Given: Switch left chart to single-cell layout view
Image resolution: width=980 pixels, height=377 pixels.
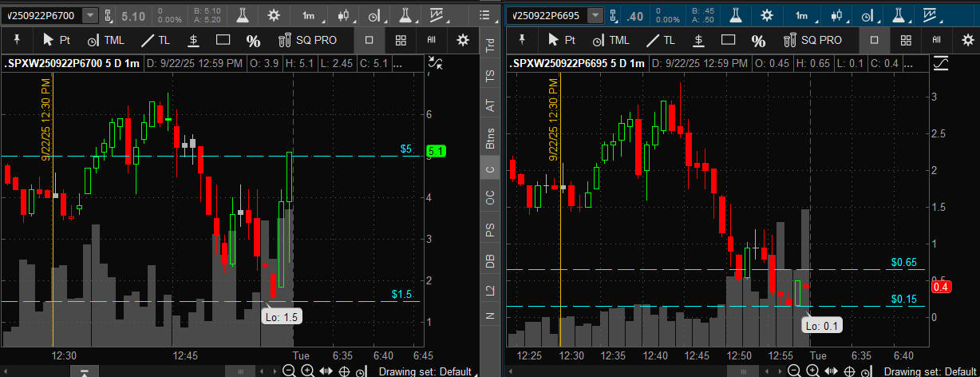Looking at the screenshot, I should coord(369,40).
